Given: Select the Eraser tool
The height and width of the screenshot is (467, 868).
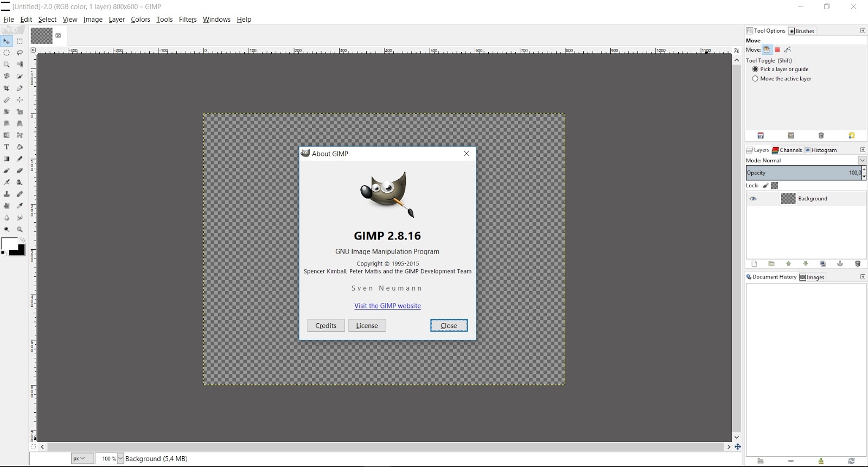Looking at the screenshot, I should pos(20,171).
